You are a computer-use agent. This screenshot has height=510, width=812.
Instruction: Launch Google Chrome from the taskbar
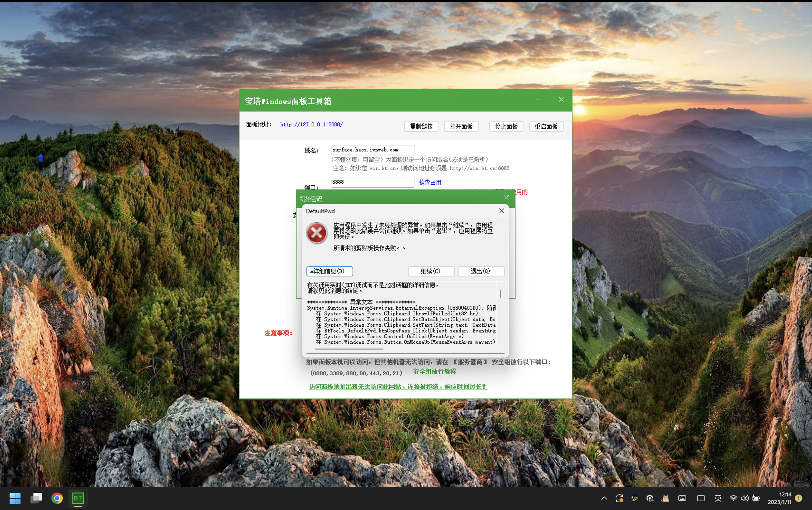click(x=57, y=498)
